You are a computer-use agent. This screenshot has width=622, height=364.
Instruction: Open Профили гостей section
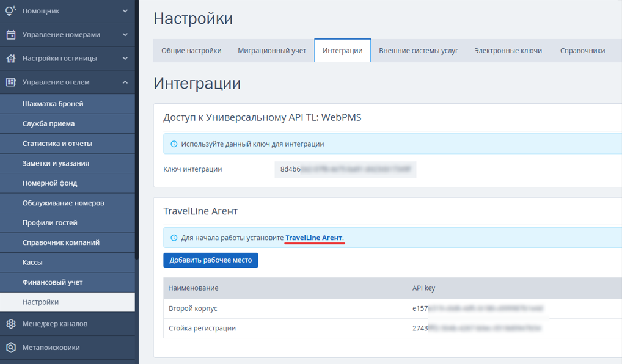pyautogui.click(x=67, y=223)
